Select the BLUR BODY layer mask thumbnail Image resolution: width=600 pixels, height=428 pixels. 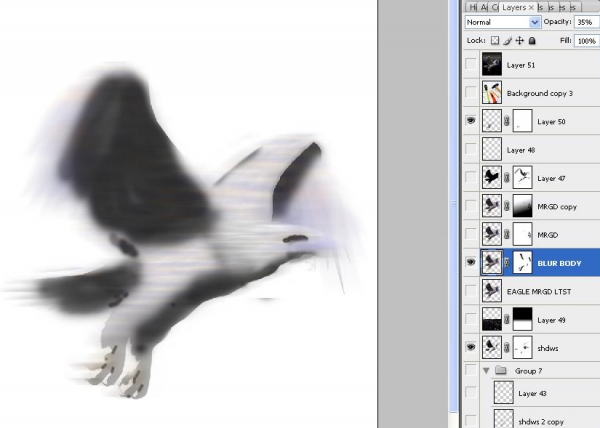point(522,263)
